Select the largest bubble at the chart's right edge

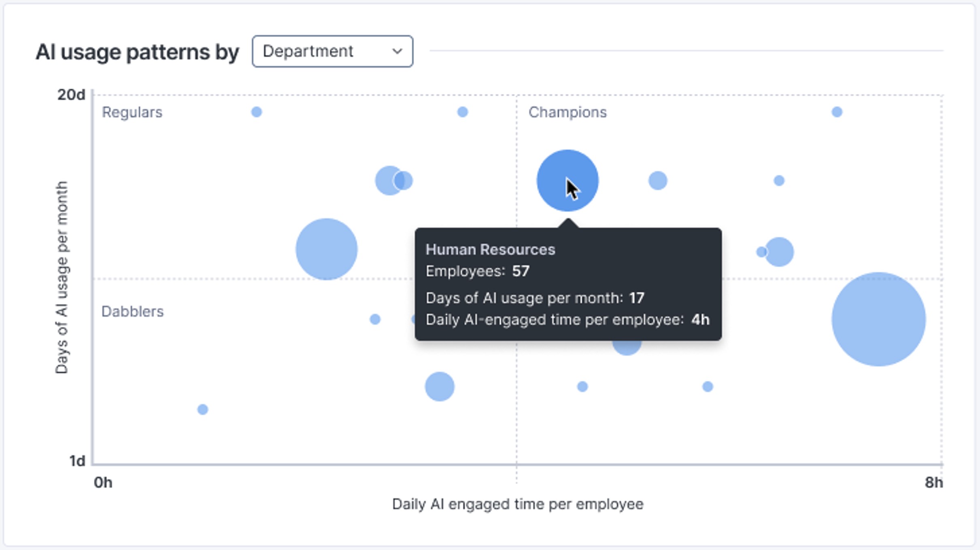click(878, 319)
